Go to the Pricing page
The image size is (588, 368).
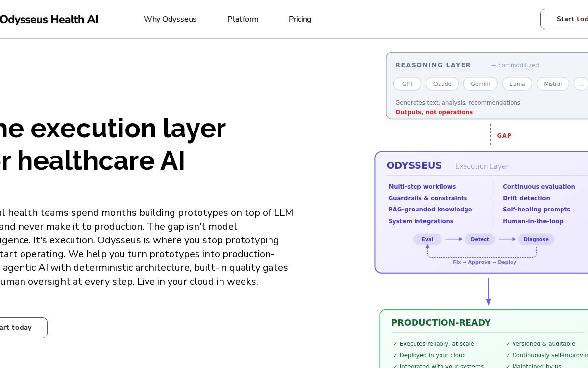300,19
